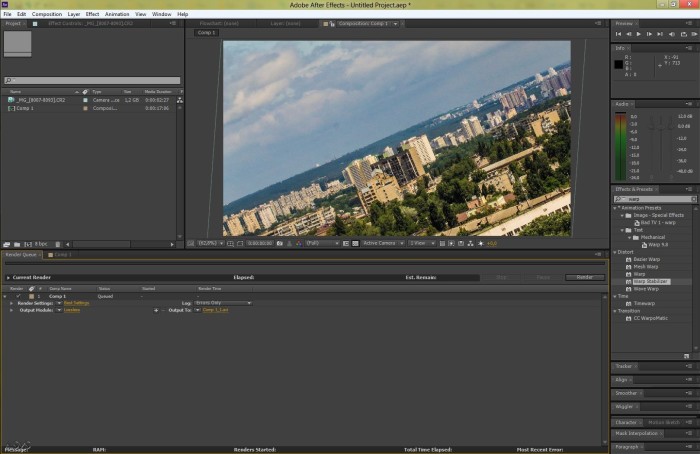Open Layer menu

[x=74, y=14]
